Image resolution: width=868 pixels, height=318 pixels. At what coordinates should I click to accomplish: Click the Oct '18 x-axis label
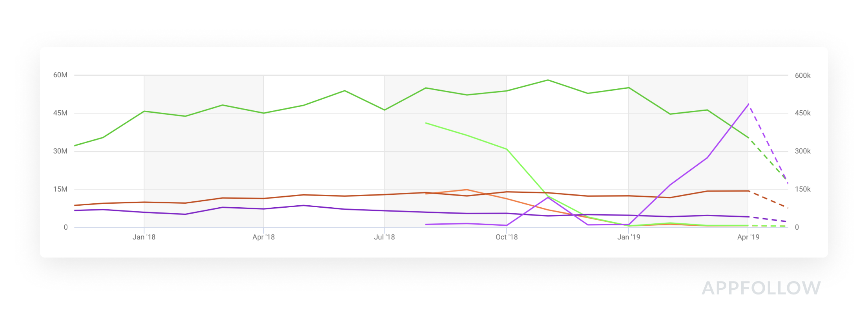tap(506, 237)
